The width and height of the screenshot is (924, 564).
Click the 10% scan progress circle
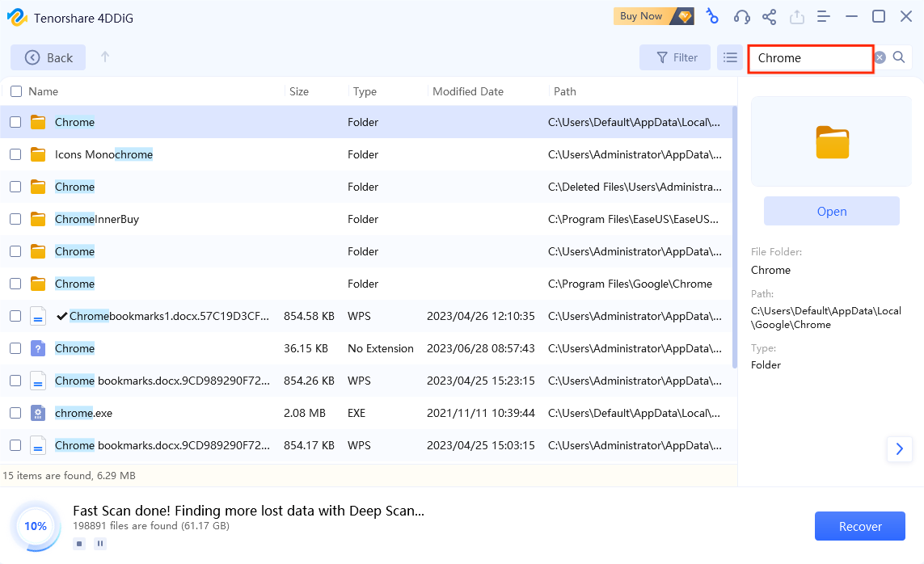pyautogui.click(x=36, y=526)
